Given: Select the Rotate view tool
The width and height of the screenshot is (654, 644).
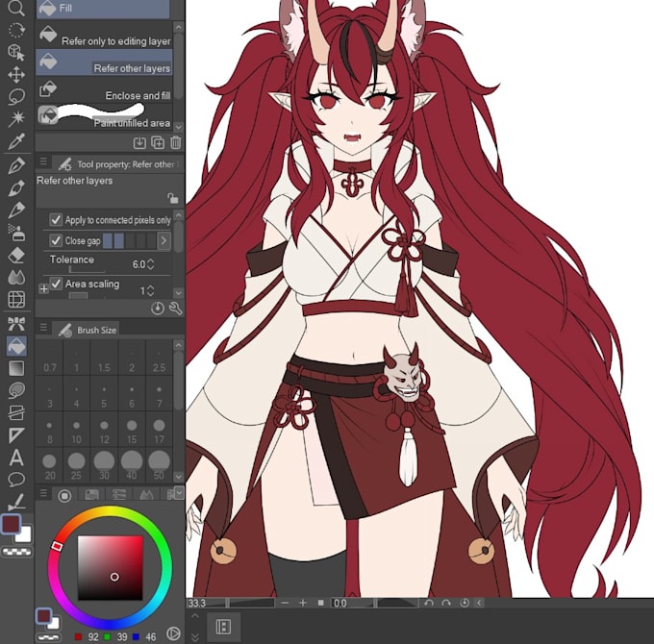Looking at the screenshot, I should 16,30.
